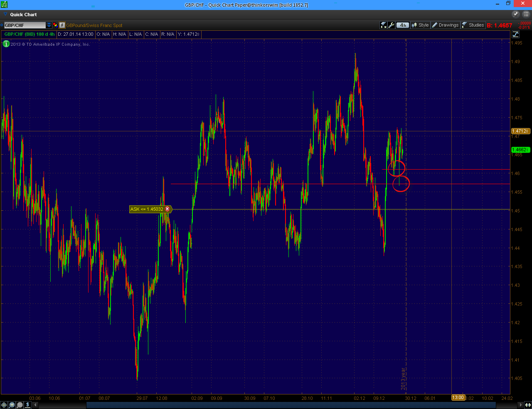
Task: Click the L: N/A low readout
Action: click(135, 34)
